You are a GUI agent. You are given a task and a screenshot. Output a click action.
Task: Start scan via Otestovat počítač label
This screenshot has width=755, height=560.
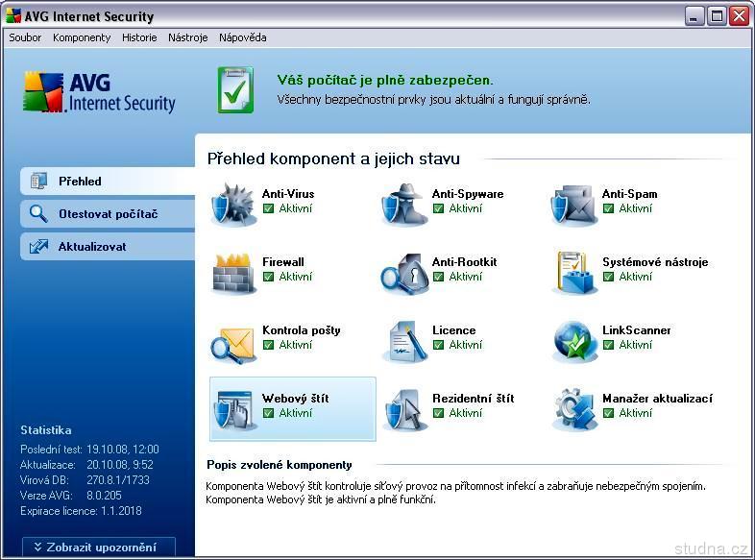[109, 214]
